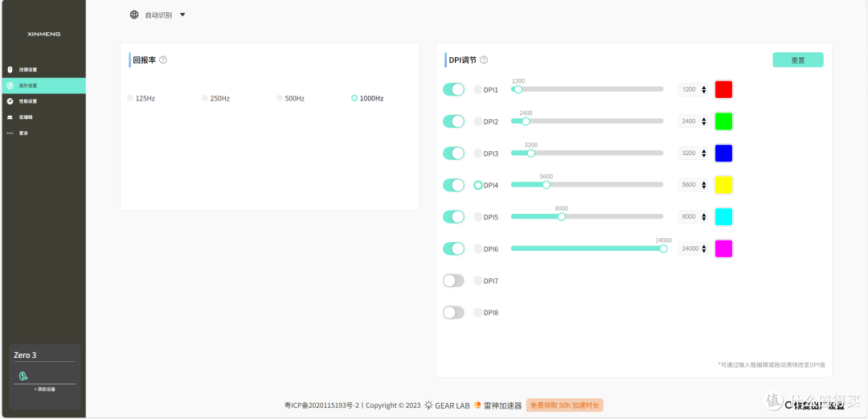The height and width of the screenshot is (419, 868).
Task: Select the DPI2 radio button
Action: coord(477,121)
